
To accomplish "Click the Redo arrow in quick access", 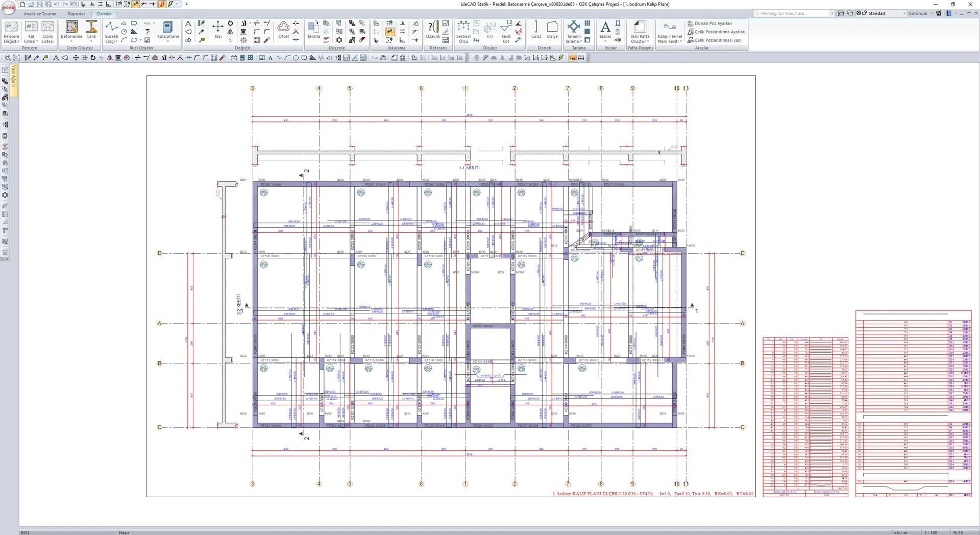I will tap(65, 4).
